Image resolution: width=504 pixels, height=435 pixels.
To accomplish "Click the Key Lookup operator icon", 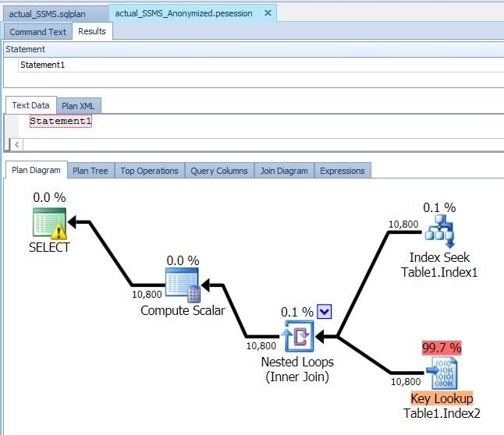I will click(x=442, y=373).
